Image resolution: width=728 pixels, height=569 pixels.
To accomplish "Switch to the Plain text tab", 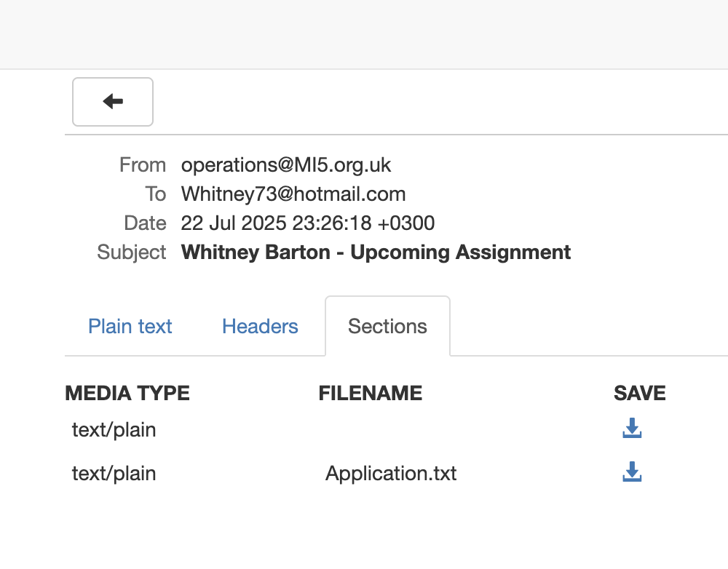I will (130, 327).
